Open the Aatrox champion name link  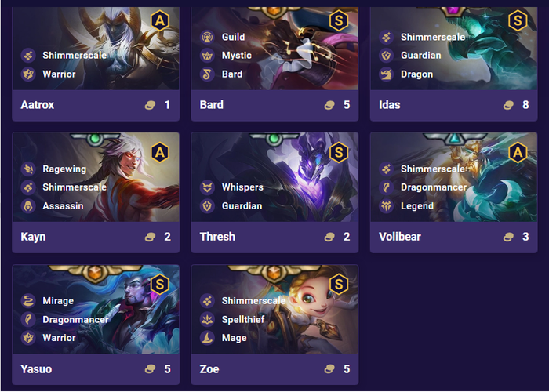pyautogui.click(x=38, y=104)
